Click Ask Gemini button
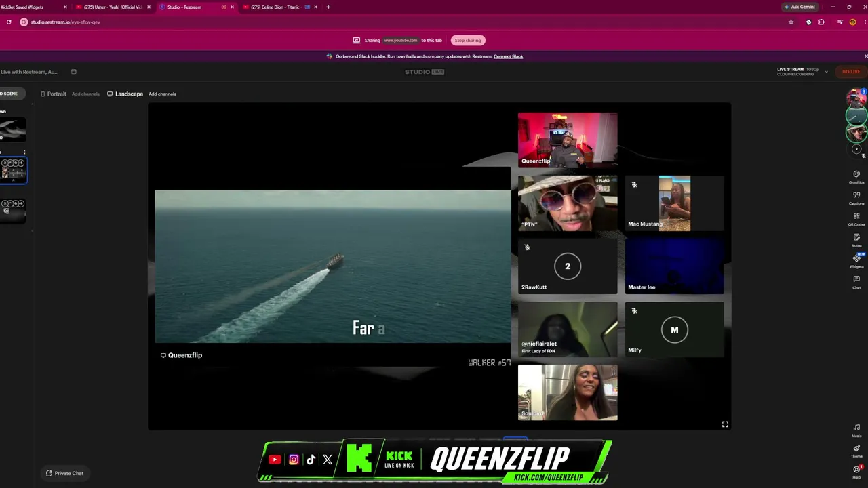Screen dimensions: 868x488 tap(800, 7)
